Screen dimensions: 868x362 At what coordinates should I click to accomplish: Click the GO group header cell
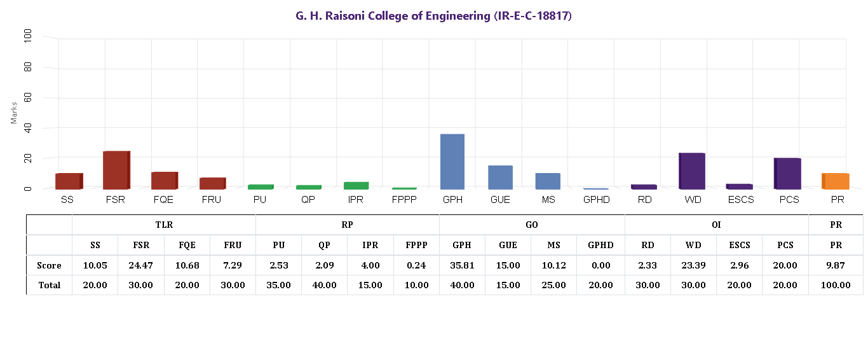[x=532, y=225]
